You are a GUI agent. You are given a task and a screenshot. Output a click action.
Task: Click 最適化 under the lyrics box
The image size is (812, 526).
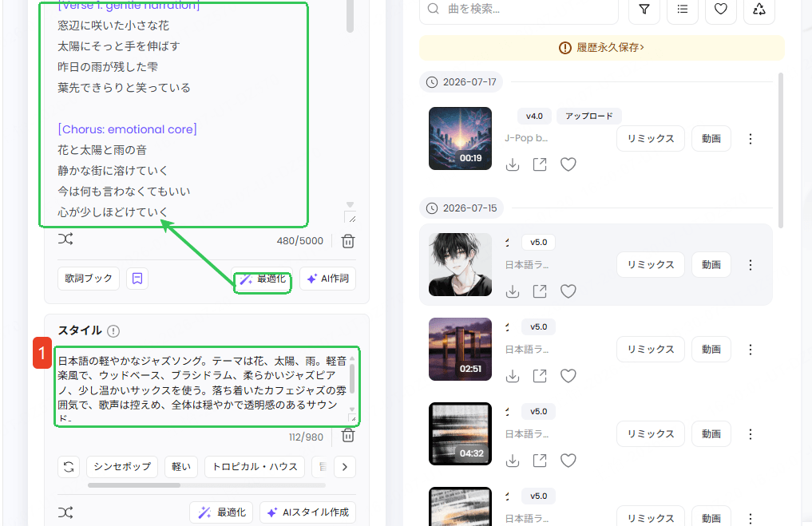[263, 279]
